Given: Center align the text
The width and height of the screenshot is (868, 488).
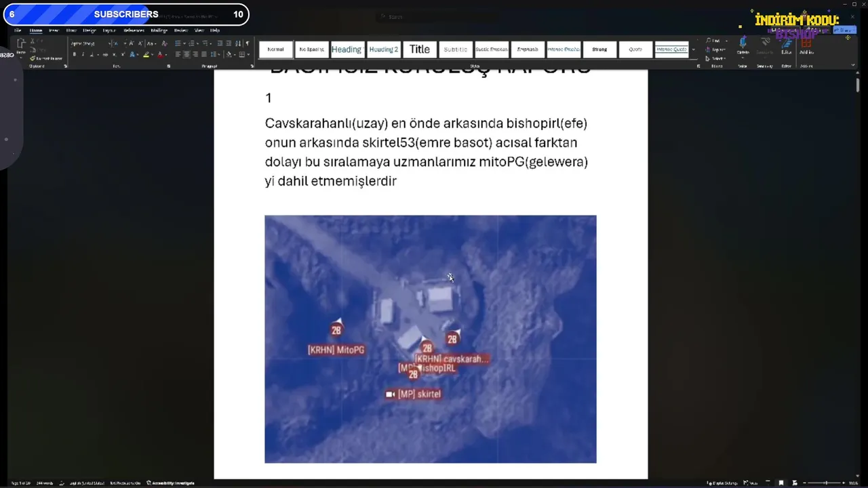Looking at the screenshot, I should coord(186,54).
